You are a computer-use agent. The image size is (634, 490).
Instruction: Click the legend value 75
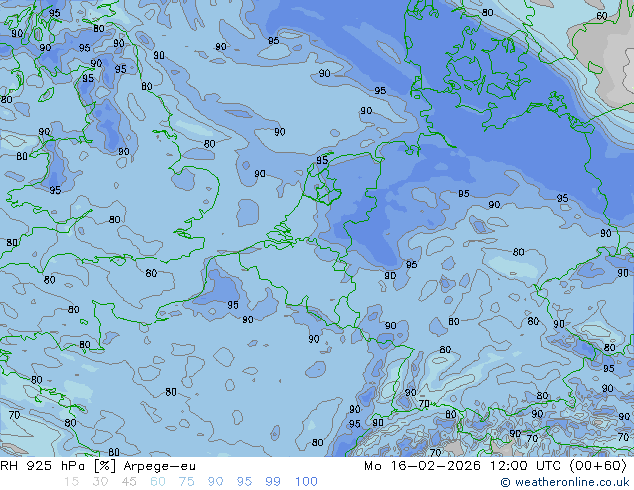pyautogui.click(x=186, y=482)
